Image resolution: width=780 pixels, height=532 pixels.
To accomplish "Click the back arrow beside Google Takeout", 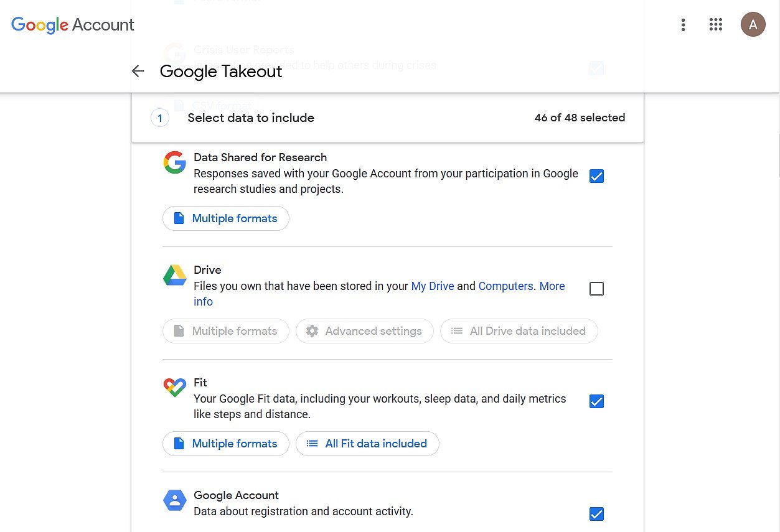I will click(x=138, y=72).
